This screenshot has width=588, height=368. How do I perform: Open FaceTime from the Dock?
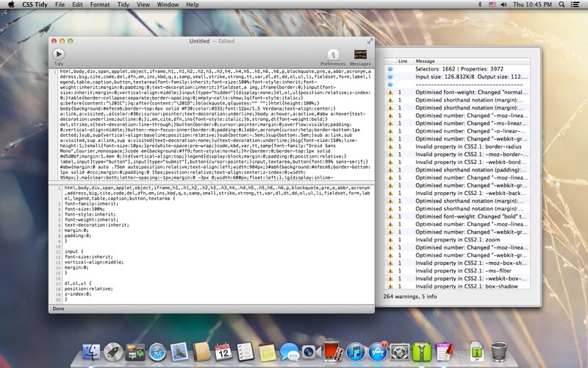[x=311, y=353]
